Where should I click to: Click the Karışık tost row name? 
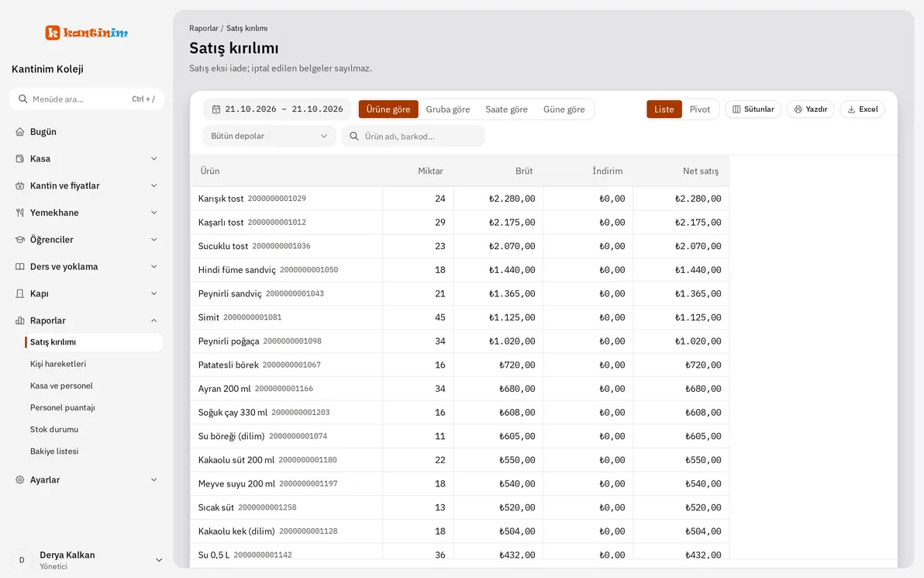tap(220, 199)
